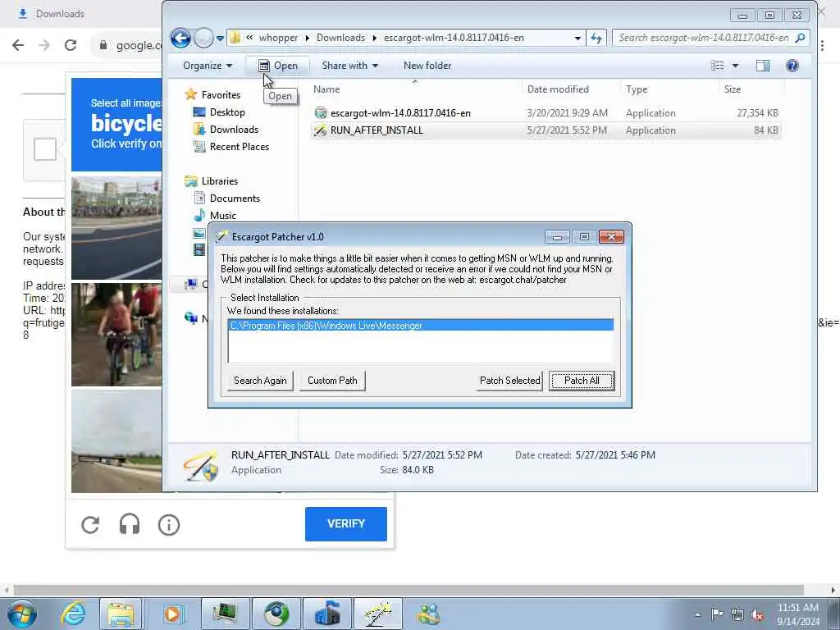Open the Organize menu
The height and width of the screenshot is (630, 840).
(208, 66)
